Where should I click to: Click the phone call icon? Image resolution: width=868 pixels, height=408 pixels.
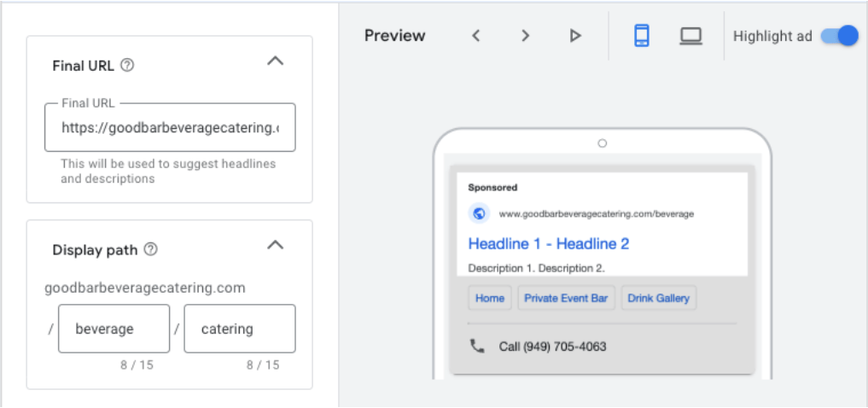476,347
